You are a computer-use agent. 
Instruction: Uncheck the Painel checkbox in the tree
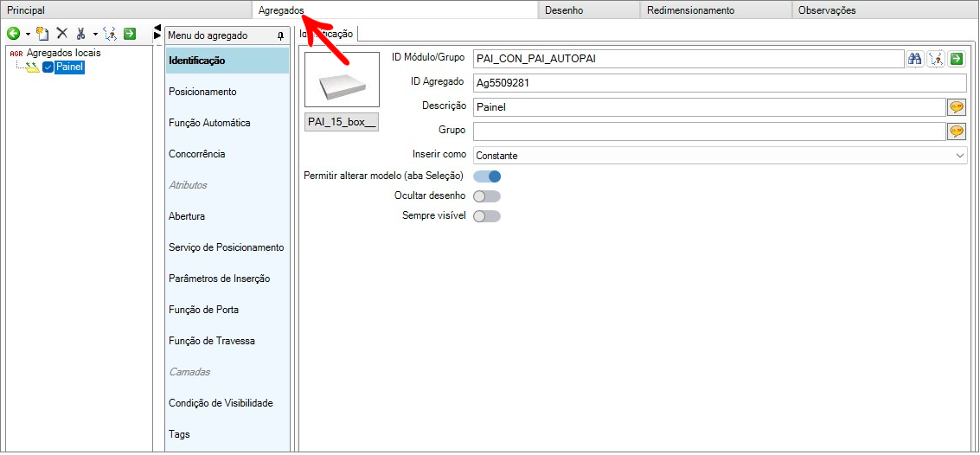click(48, 67)
